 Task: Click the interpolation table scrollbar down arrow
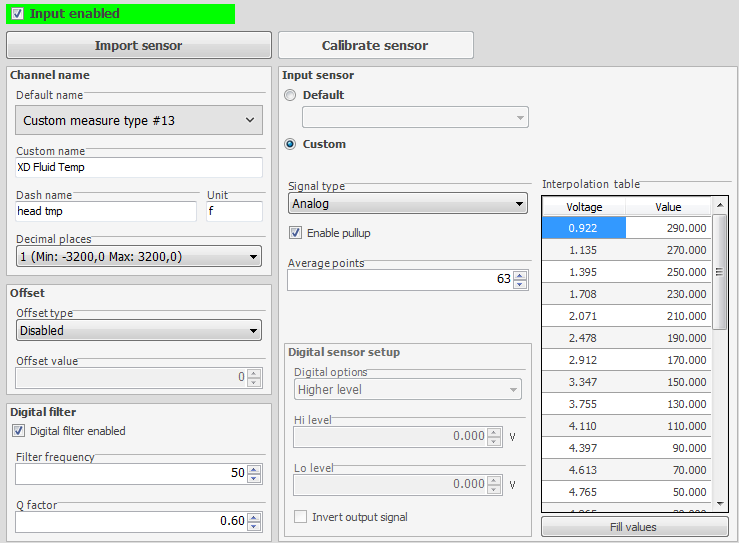[720, 502]
